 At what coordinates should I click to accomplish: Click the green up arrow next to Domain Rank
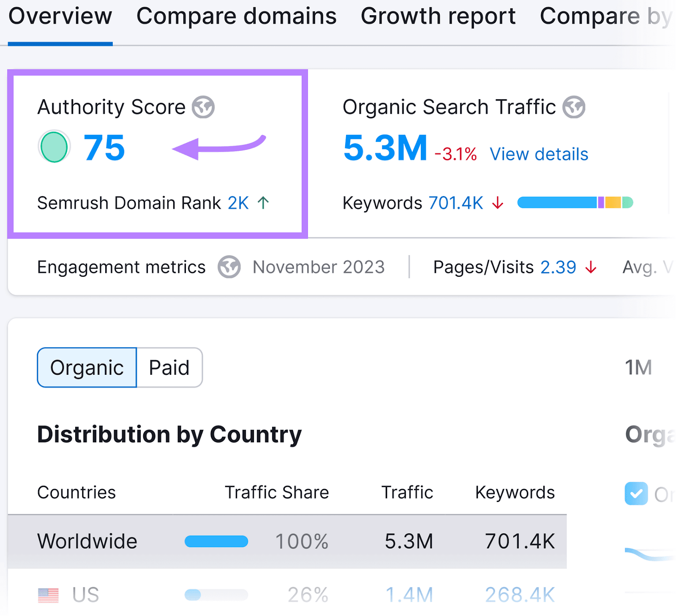(263, 202)
